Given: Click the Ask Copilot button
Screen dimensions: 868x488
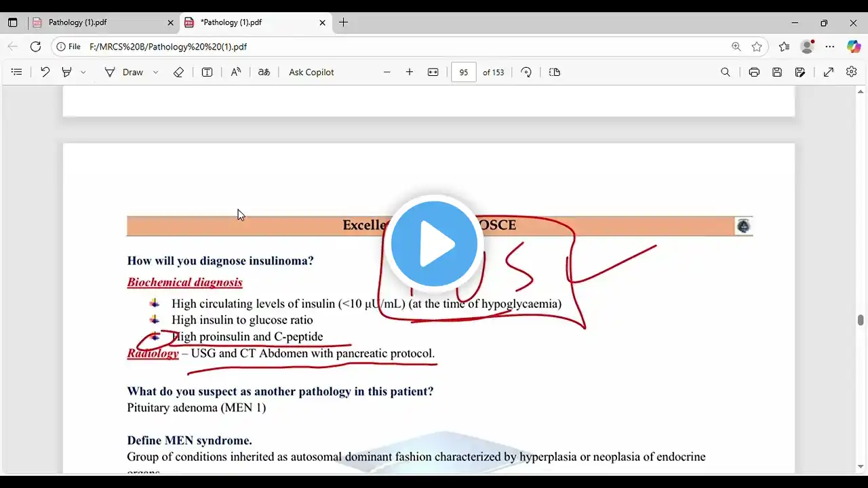Looking at the screenshot, I should [311, 72].
